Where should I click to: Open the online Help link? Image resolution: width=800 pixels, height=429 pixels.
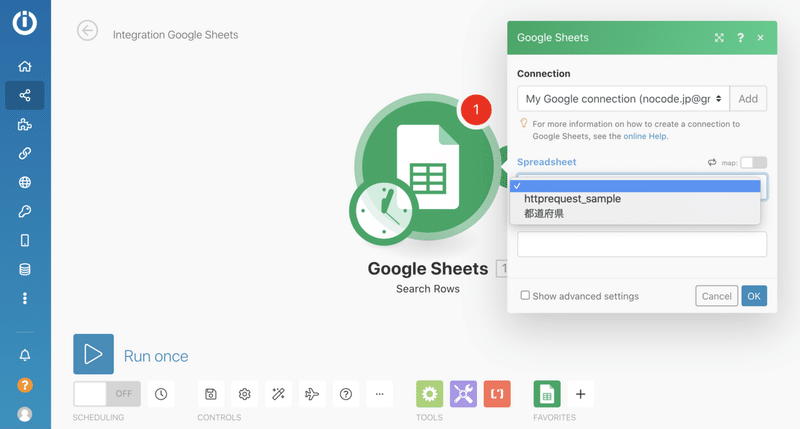click(645, 136)
